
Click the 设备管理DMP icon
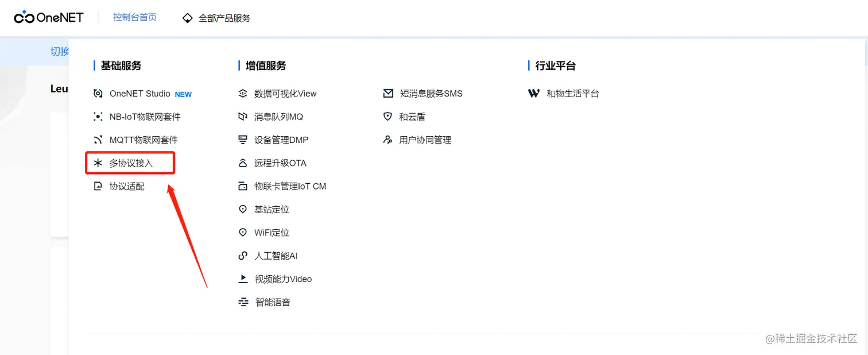click(x=243, y=140)
